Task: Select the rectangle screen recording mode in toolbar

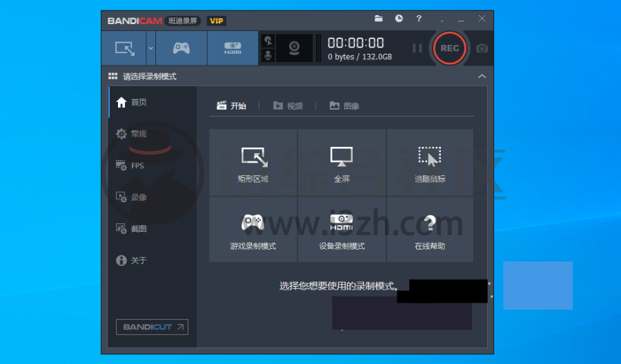Action: 124,48
